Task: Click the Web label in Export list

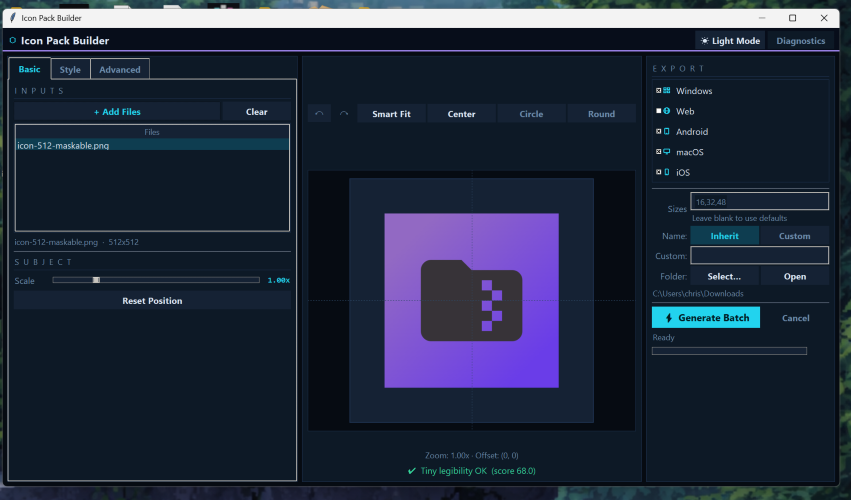Action: pos(685,111)
